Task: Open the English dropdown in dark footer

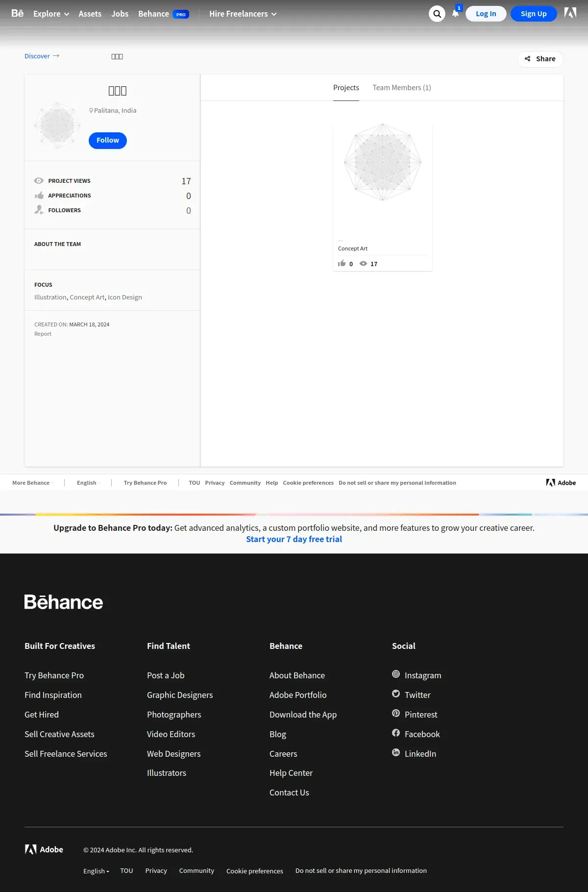Action: click(96, 871)
